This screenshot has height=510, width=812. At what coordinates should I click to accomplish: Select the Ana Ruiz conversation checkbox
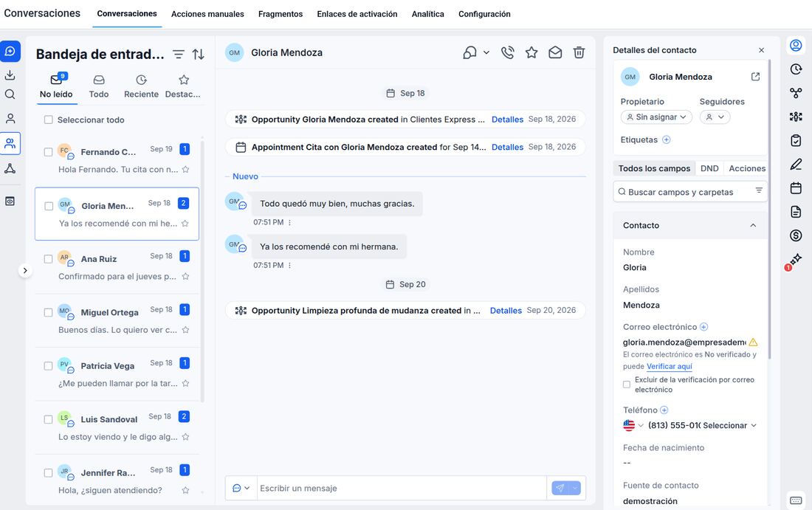pos(48,259)
